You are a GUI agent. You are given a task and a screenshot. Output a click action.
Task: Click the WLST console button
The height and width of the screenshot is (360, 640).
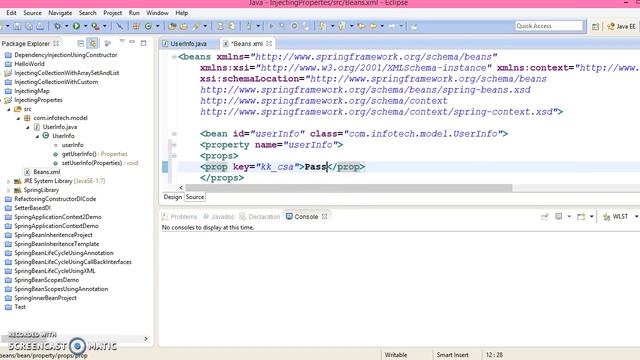[x=616, y=216]
